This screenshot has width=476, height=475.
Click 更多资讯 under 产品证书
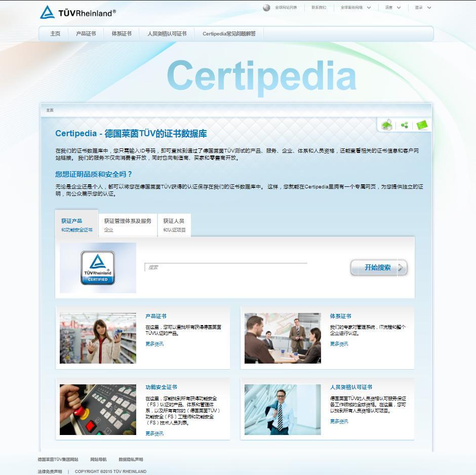pyautogui.click(x=154, y=343)
